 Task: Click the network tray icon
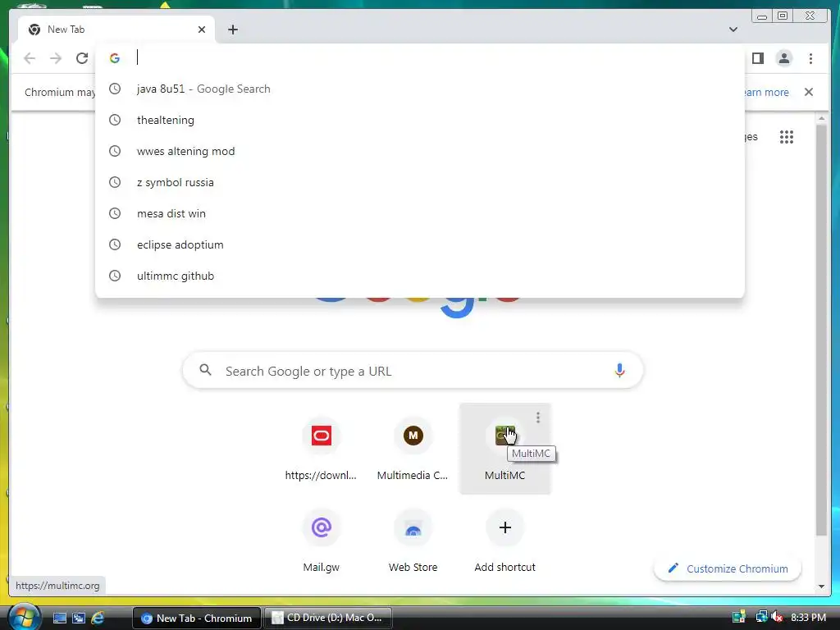[x=761, y=617]
